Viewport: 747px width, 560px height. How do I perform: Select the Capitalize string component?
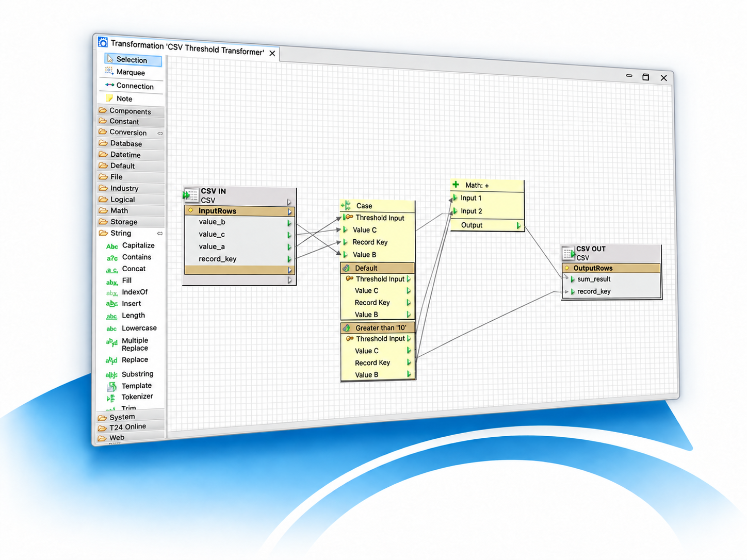click(x=131, y=246)
